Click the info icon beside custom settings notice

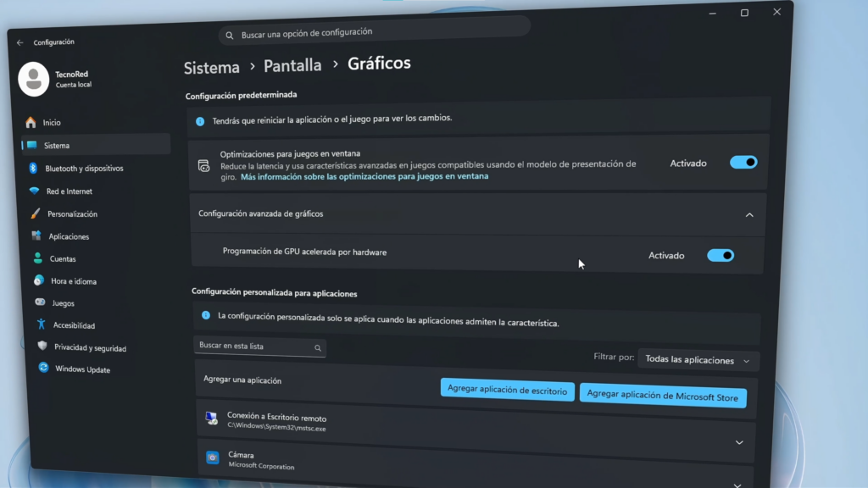tap(206, 315)
